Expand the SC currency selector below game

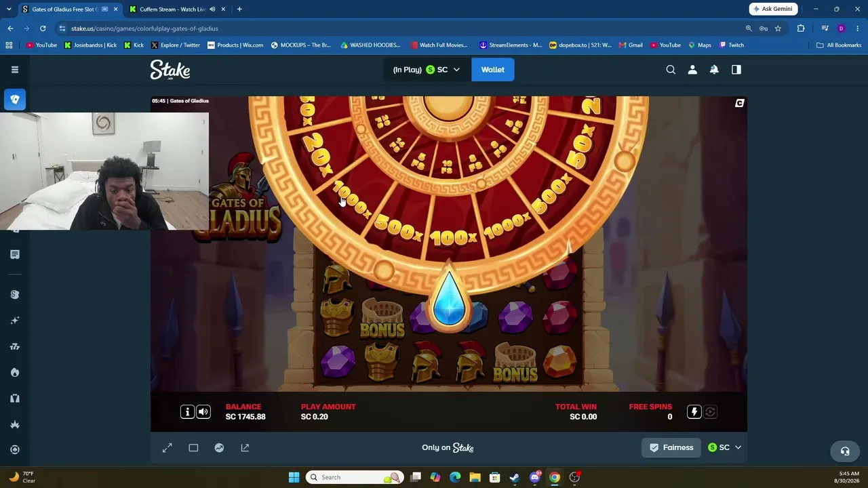pyautogui.click(x=724, y=447)
